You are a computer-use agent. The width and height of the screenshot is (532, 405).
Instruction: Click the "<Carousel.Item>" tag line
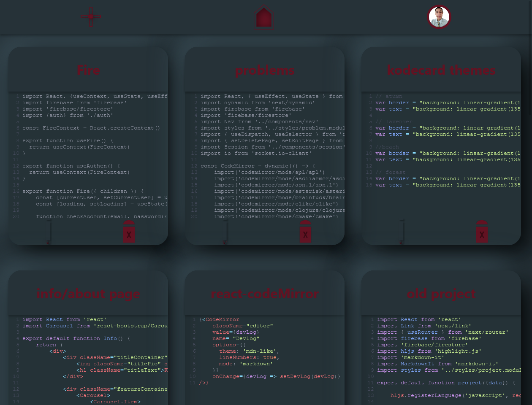point(115,402)
